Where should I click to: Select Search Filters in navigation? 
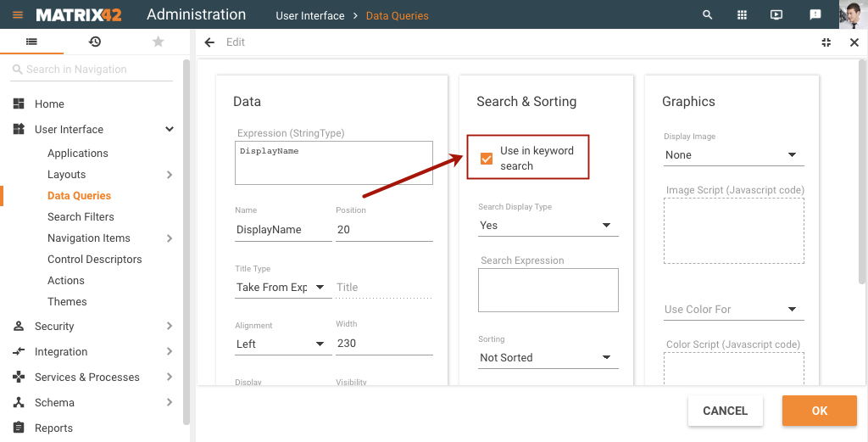pyautogui.click(x=81, y=217)
